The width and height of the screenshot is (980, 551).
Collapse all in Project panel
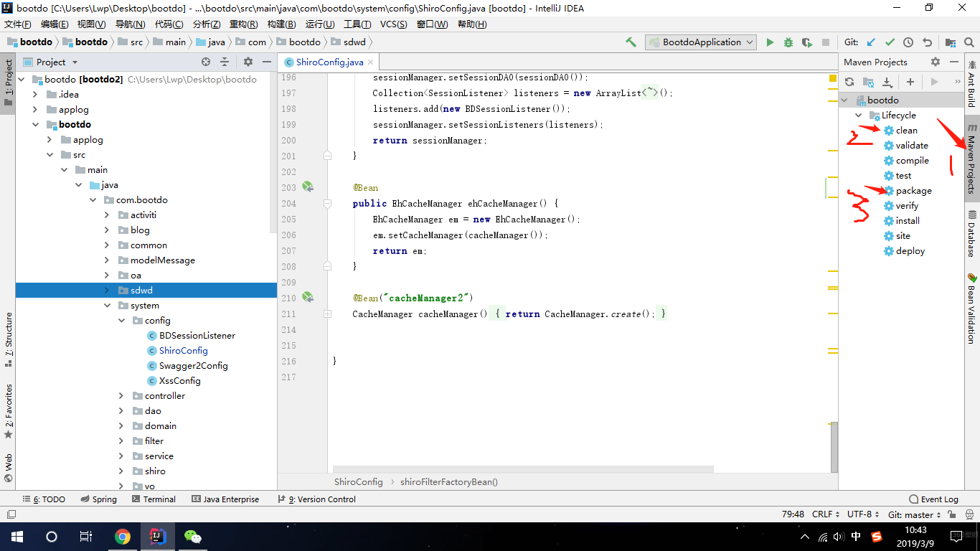coord(225,62)
